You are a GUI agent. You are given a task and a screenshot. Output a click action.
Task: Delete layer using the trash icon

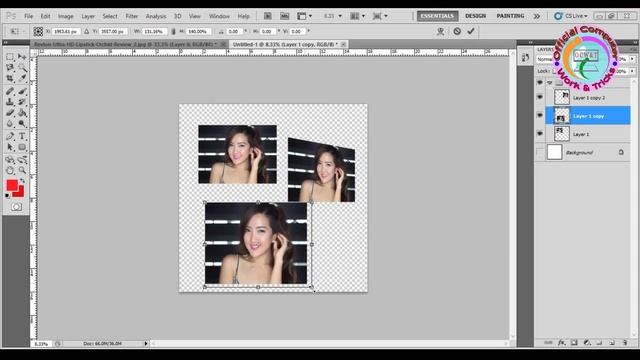pyautogui.click(x=624, y=343)
